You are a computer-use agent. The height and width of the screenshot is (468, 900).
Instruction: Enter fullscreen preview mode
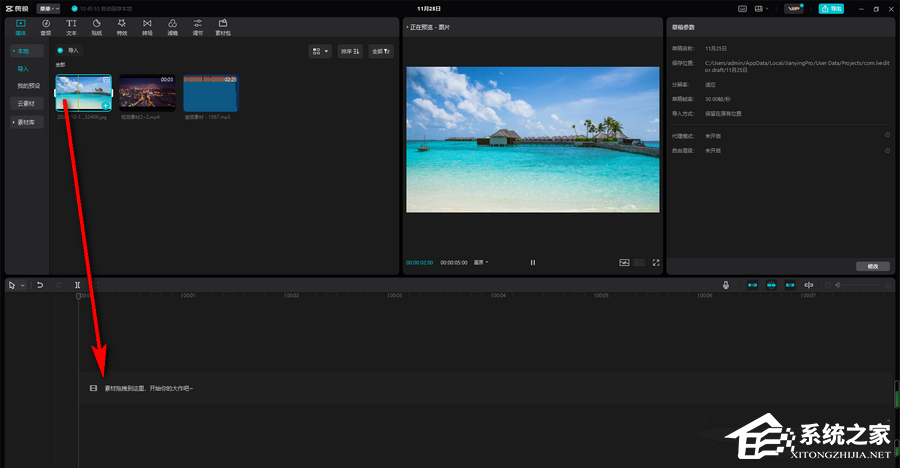656,262
